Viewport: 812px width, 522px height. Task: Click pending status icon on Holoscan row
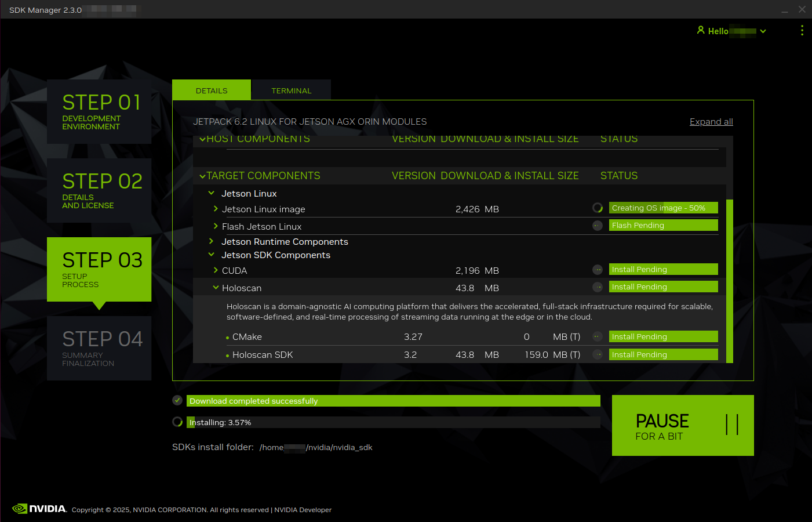click(x=598, y=287)
